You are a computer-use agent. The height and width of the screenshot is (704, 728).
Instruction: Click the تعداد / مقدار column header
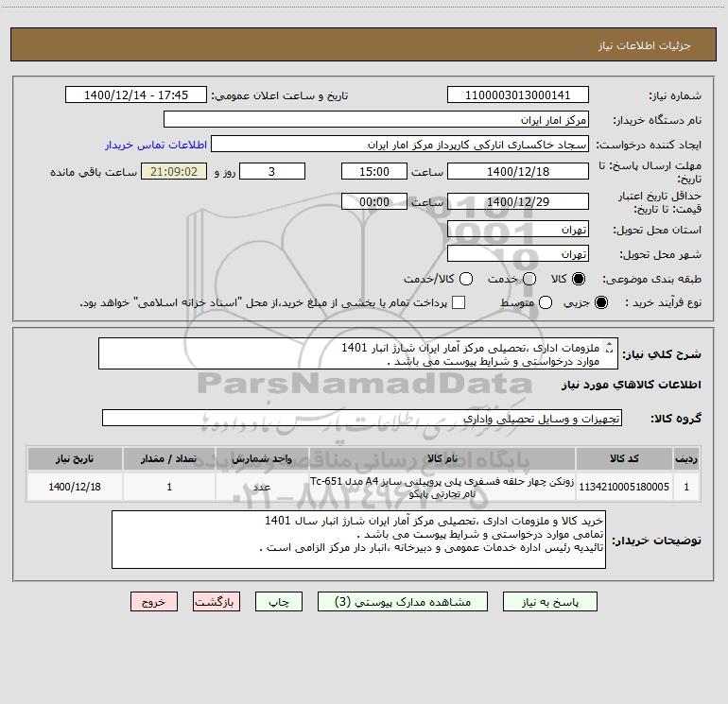pos(169,458)
